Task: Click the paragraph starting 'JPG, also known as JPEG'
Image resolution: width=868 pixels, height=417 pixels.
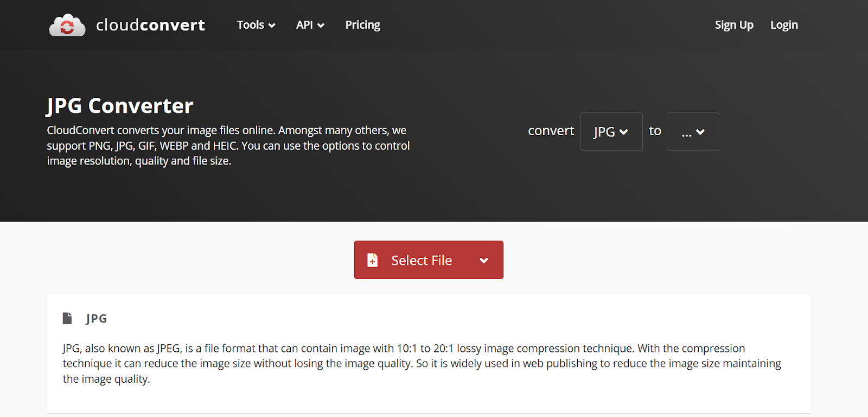Action: tap(422, 363)
